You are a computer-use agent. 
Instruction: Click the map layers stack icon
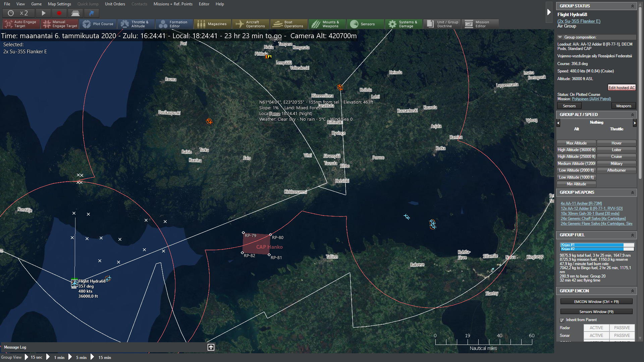pos(75,13)
